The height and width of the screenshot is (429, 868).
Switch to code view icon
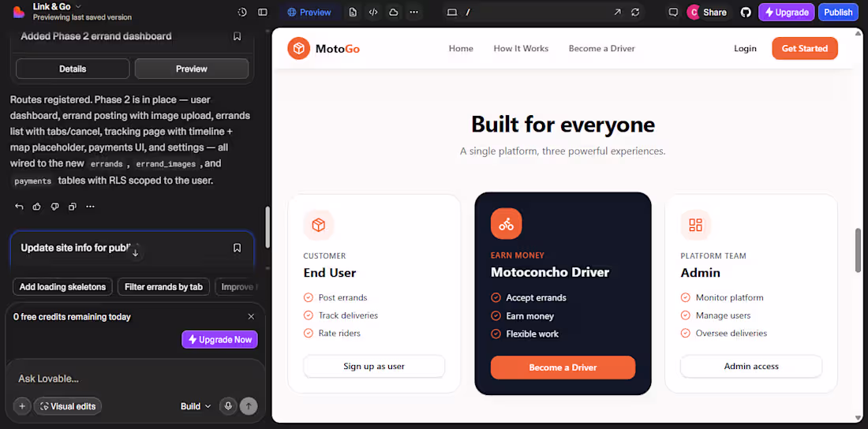click(x=373, y=12)
